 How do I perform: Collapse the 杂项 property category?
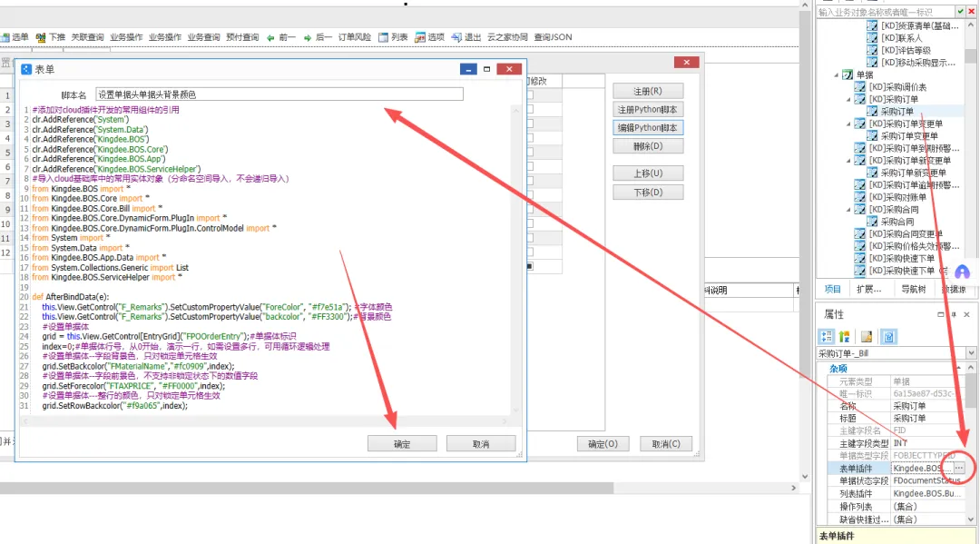[x=958, y=369]
